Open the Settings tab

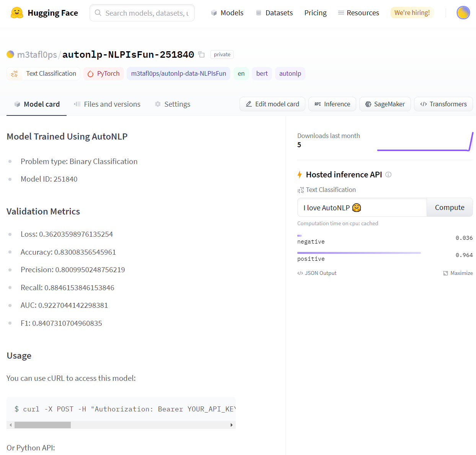173,104
